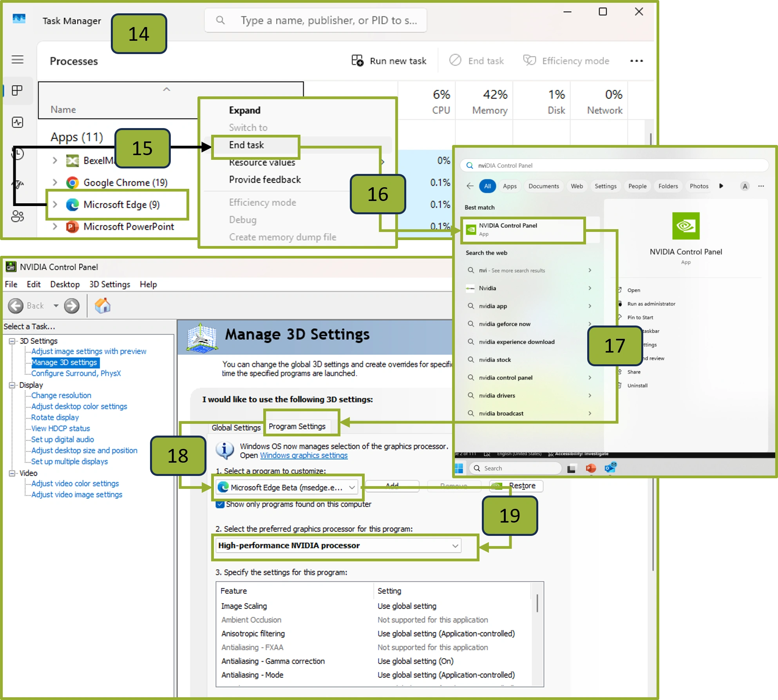Collapse the 3D Settings tree node

click(12, 341)
